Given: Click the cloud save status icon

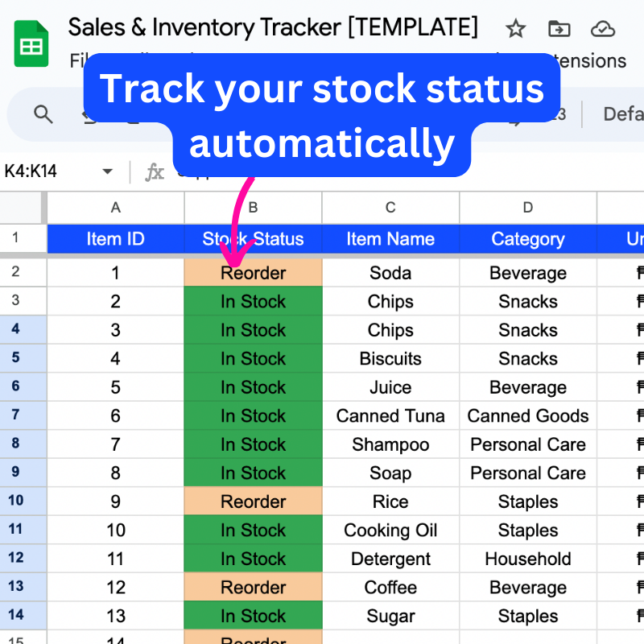Looking at the screenshot, I should tap(604, 29).
